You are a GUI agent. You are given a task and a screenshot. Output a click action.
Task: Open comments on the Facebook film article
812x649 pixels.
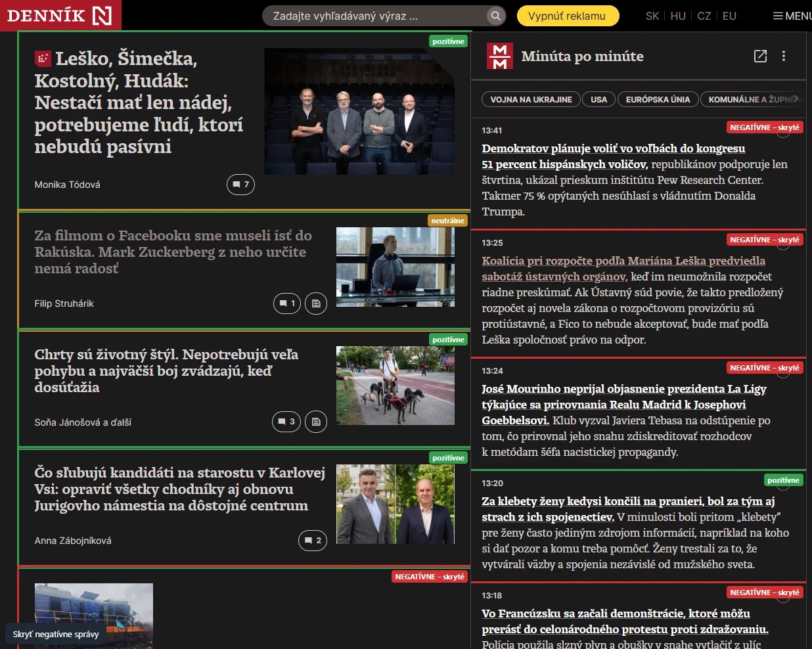coord(287,303)
